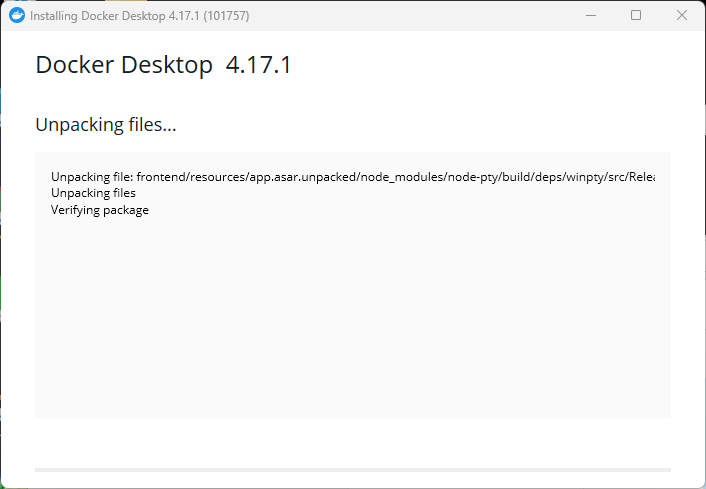706x489 pixels.
Task: Click the Docker whale icon in title bar
Action: [x=16, y=15]
